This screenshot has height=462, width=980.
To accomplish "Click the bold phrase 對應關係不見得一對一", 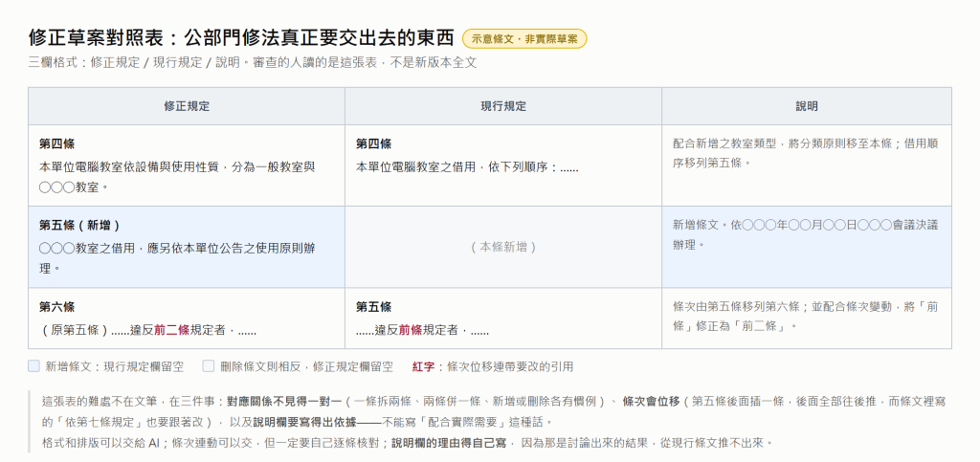I will click(283, 402).
